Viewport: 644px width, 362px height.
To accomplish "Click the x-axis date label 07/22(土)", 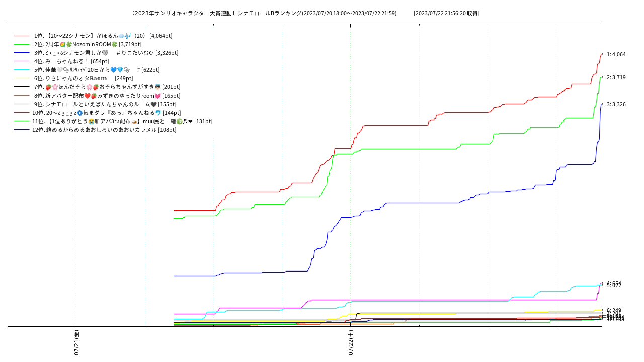I will point(351,343).
